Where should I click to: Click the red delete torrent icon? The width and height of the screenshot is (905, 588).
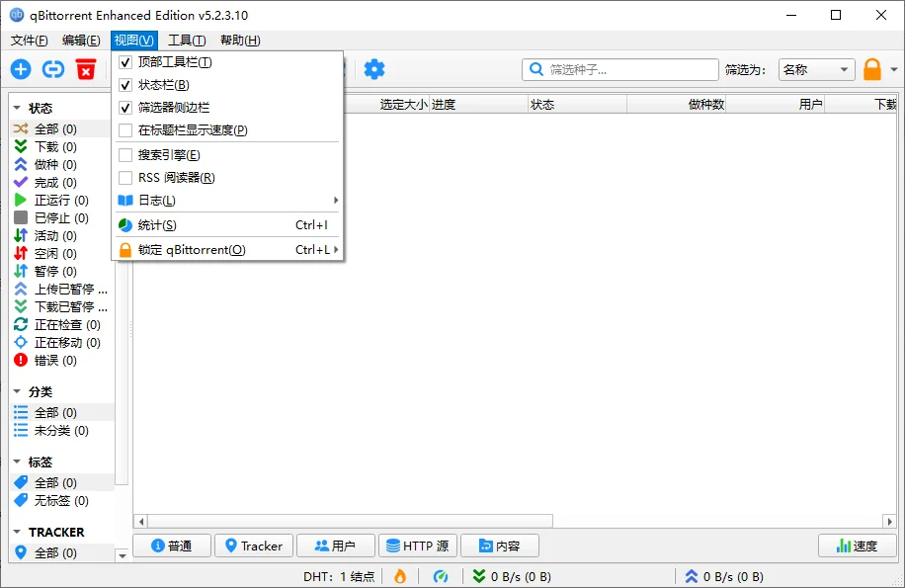[x=85, y=70]
